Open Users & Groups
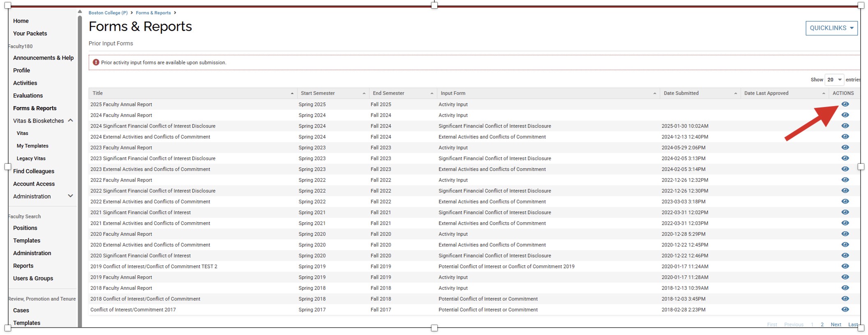 pos(33,278)
